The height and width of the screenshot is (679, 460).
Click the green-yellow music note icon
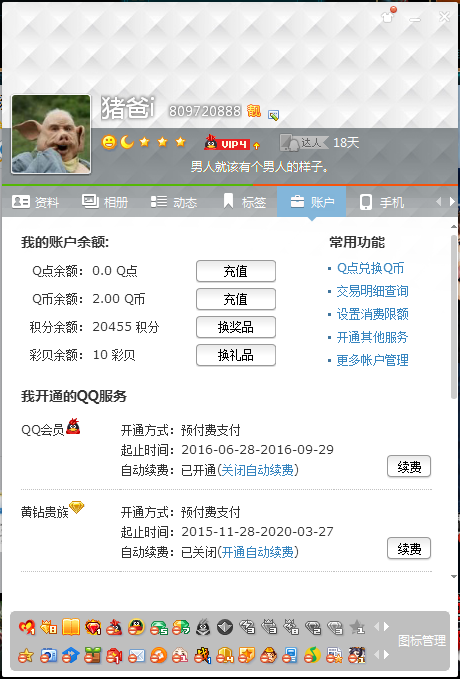click(313, 655)
